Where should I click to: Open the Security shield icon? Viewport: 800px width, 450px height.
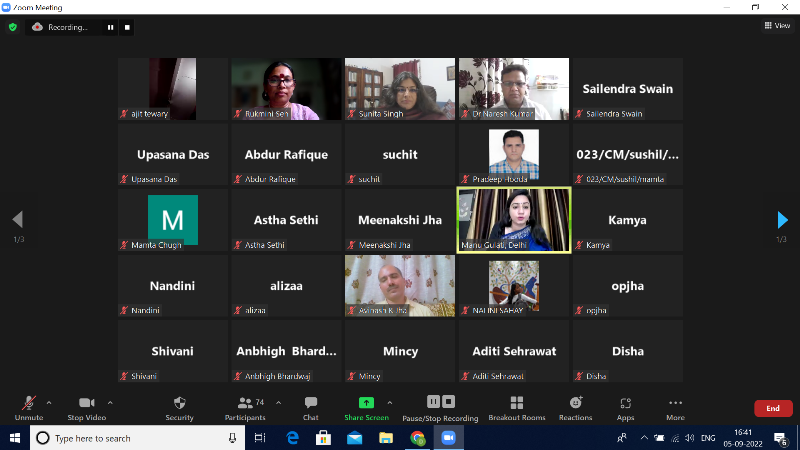click(x=179, y=403)
